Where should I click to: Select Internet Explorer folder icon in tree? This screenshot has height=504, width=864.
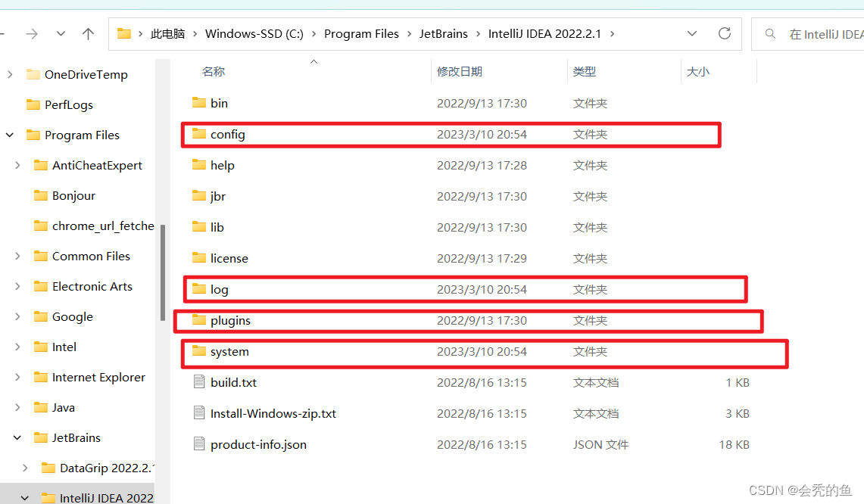pos(41,378)
